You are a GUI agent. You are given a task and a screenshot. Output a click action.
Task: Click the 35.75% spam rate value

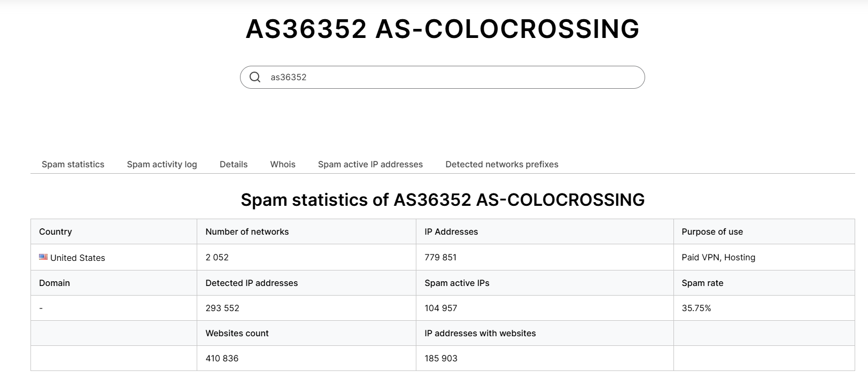(696, 308)
